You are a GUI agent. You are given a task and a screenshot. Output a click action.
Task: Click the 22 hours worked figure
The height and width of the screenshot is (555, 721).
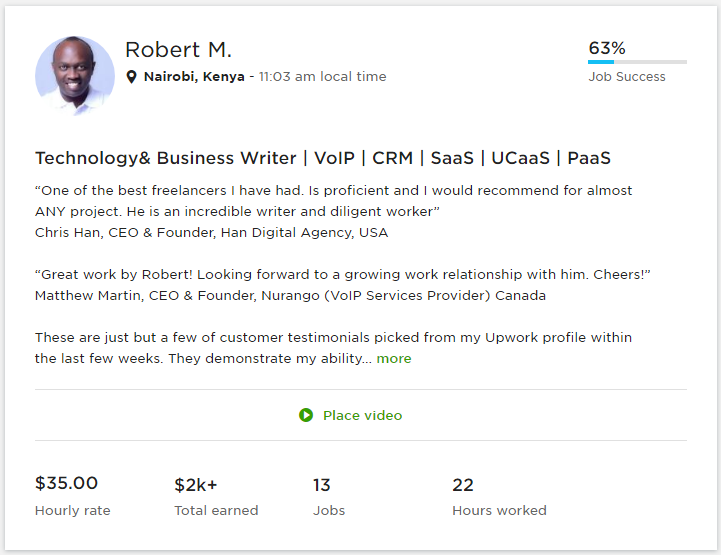coord(463,485)
